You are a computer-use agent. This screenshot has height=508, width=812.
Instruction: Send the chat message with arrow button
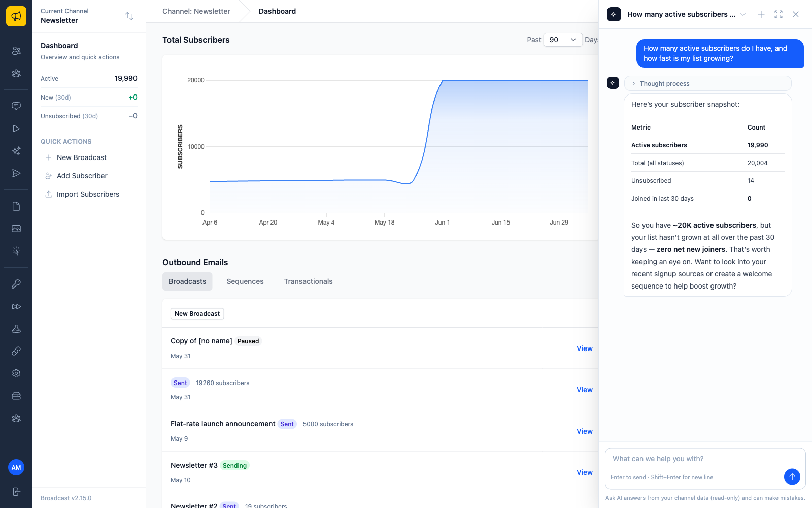pos(792,477)
